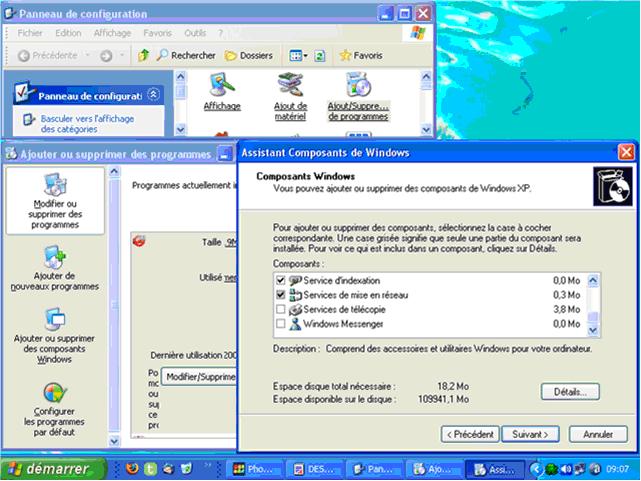
Task: Click the démarrer Start button
Action: (x=52, y=469)
